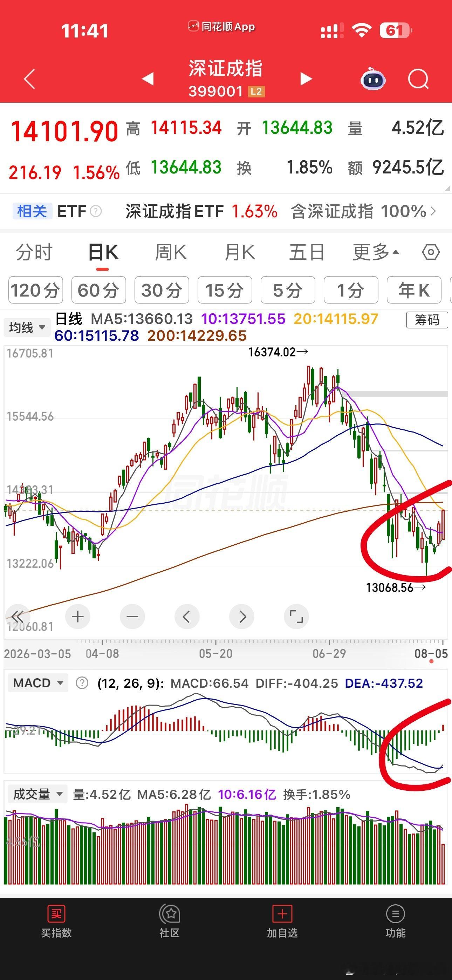Tap the 同花顺App return link

pos(221,27)
